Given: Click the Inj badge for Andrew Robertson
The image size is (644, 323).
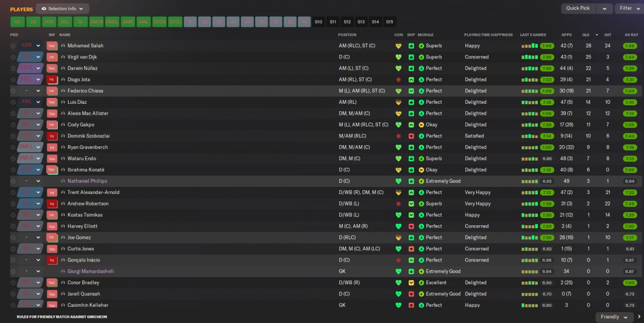Looking at the screenshot, I should pos(51,204).
